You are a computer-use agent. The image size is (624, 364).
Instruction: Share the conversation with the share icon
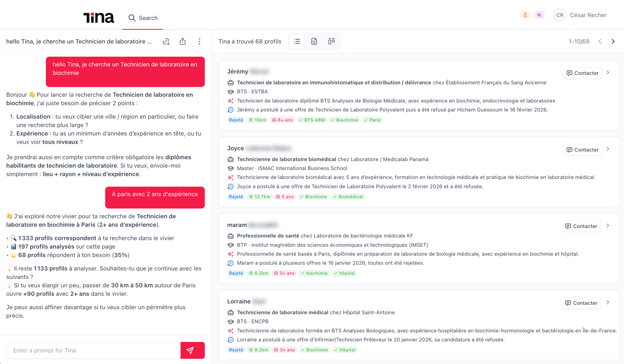183,42
